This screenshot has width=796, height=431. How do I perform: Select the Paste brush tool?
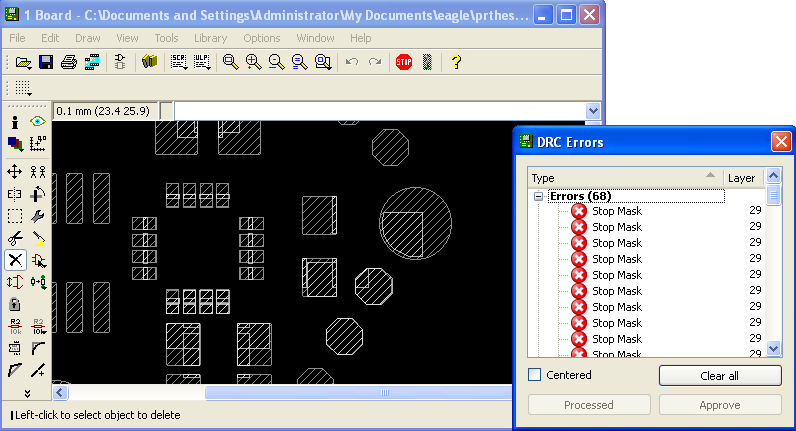coord(38,238)
